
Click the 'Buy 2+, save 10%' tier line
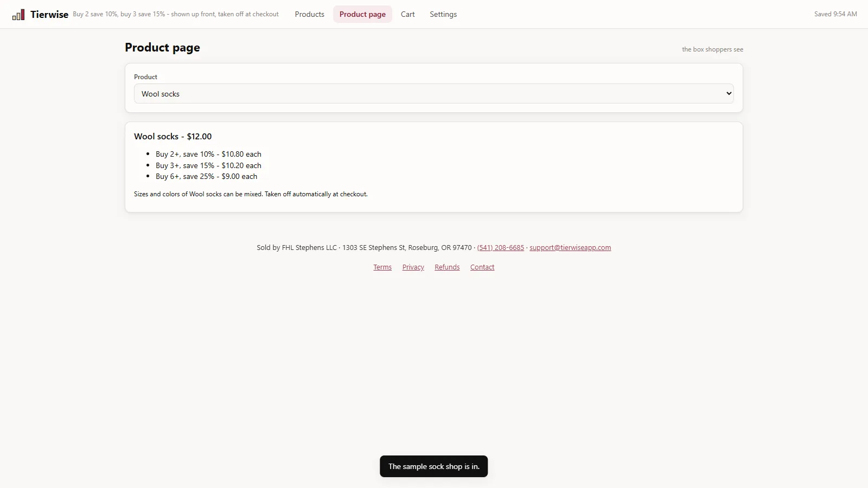click(208, 154)
